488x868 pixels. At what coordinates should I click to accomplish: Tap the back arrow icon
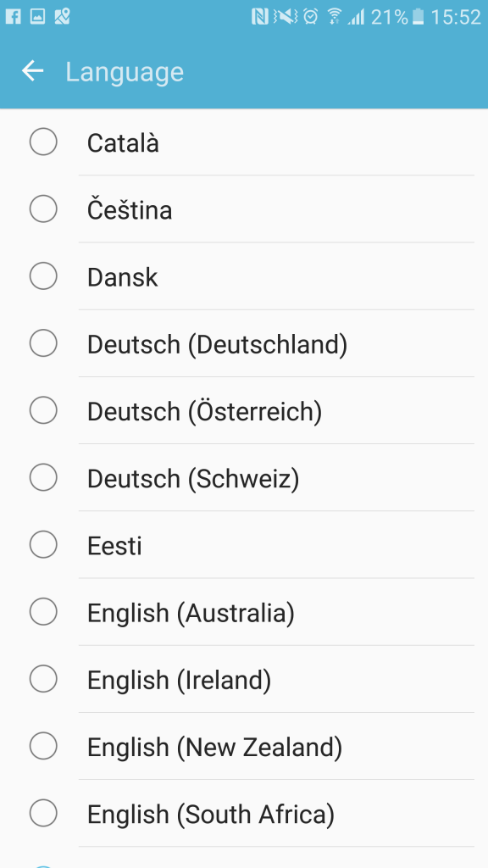pyautogui.click(x=32, y=71)
